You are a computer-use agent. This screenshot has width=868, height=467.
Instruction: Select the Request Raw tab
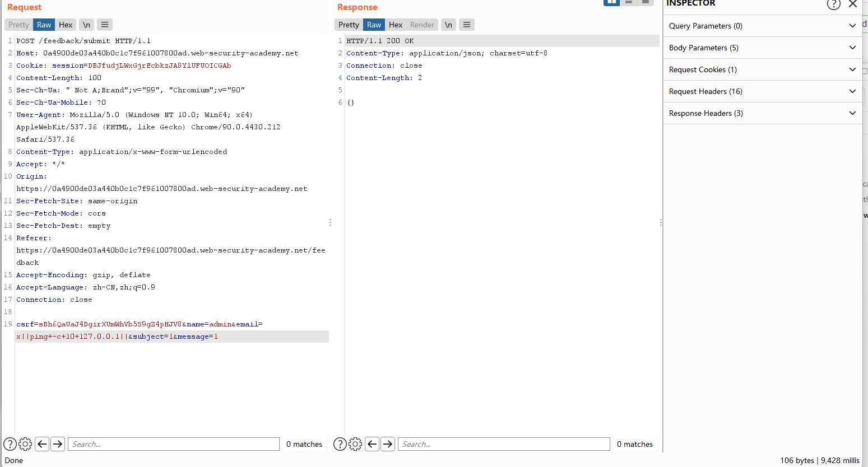coord(44,25)
